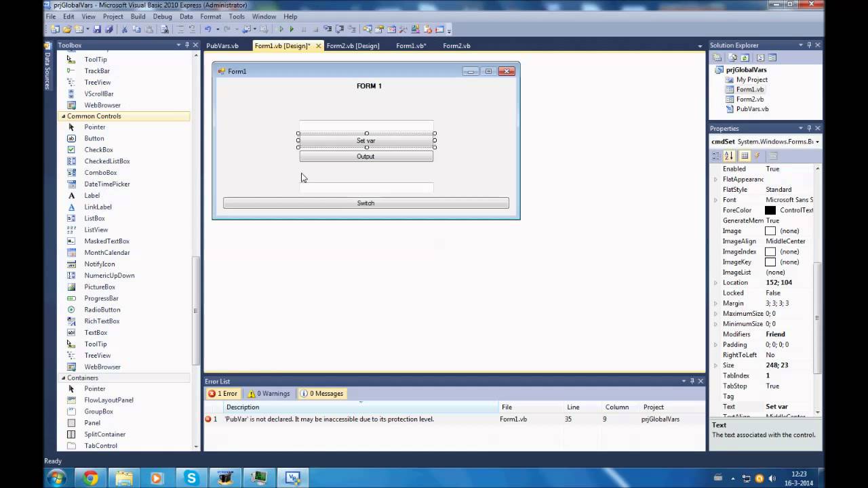Click Alphabetical sort icon in Properties panel
The image size is (868, 488).
(729, 156)
